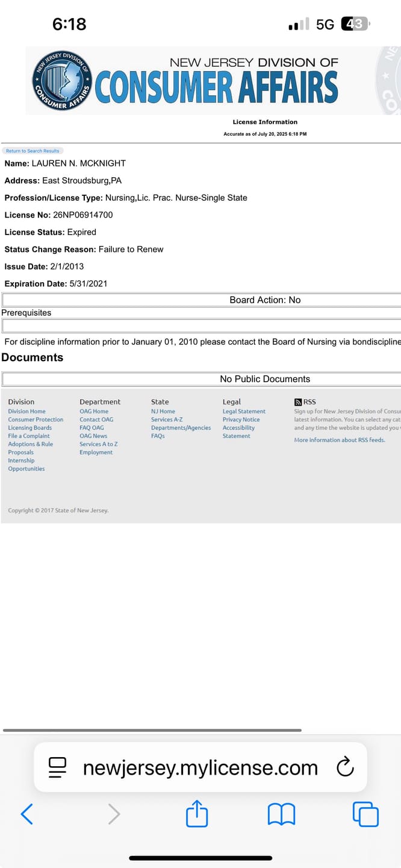The height and width of the screenshot is (868, 401).
Task: Reload the page with refresh icon
Action: point(345,767)
